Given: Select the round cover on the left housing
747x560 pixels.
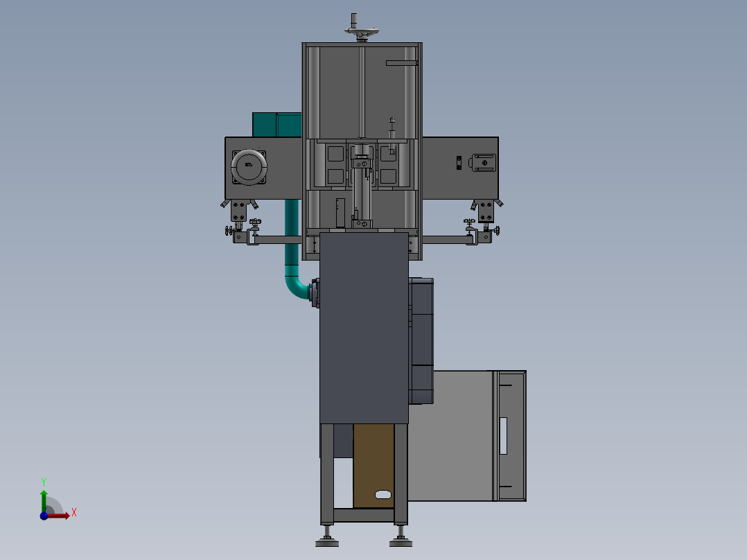Looking at the screenshot, I should pyautogui.click(x=249, y=167).
